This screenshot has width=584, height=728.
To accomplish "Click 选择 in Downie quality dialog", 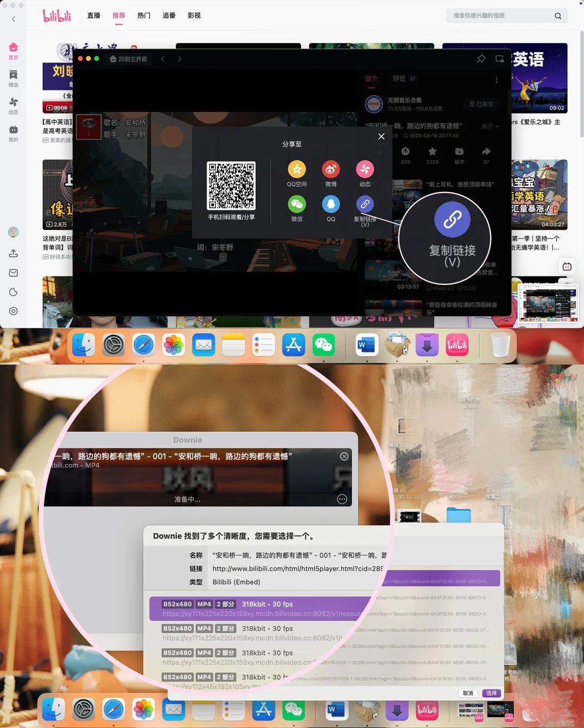I will [x=491, y=693].
